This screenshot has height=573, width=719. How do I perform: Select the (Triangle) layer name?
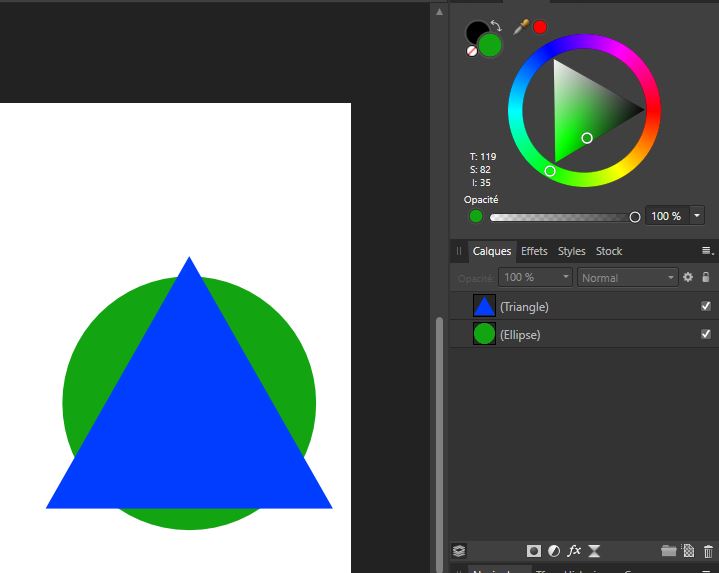pyautogui.click(x=524, y=307)
